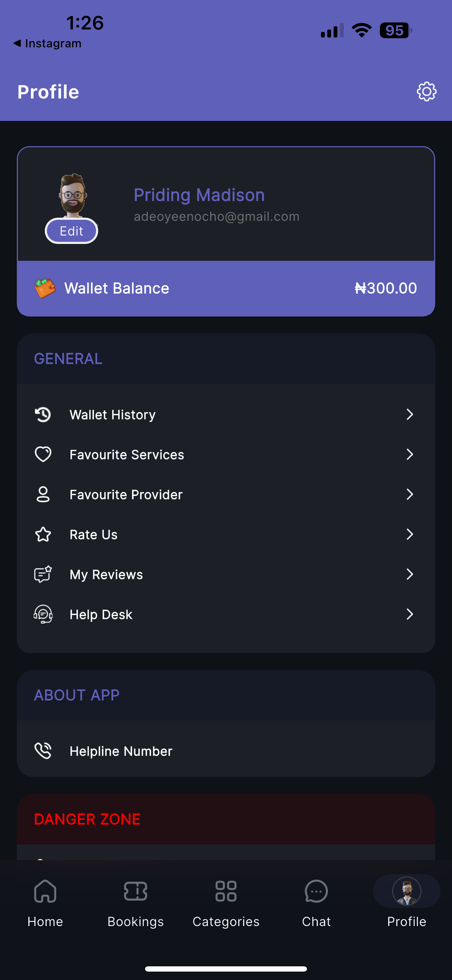
Task: Switch to the Home tab
Action: pyautogui.click(x=45, y=903)
